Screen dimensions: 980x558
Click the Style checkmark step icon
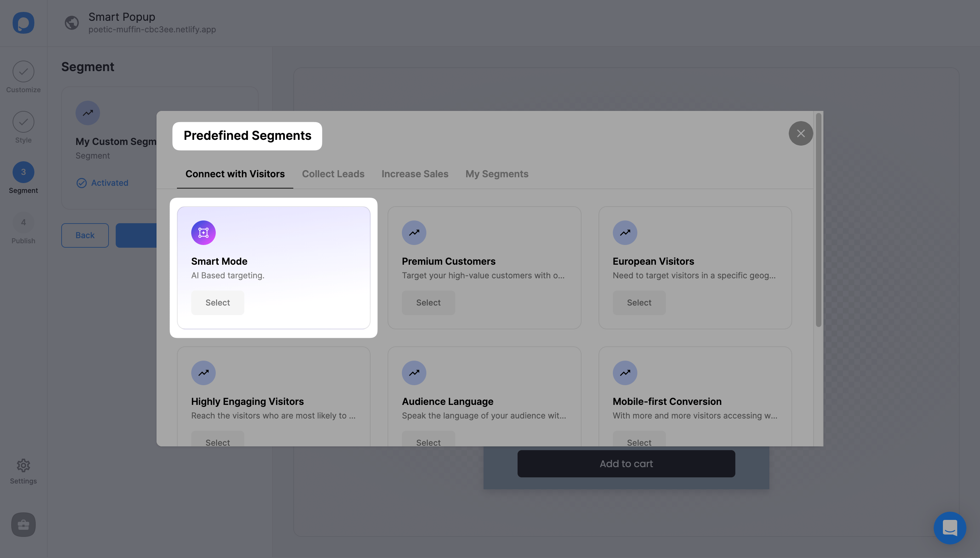(23, 121)
